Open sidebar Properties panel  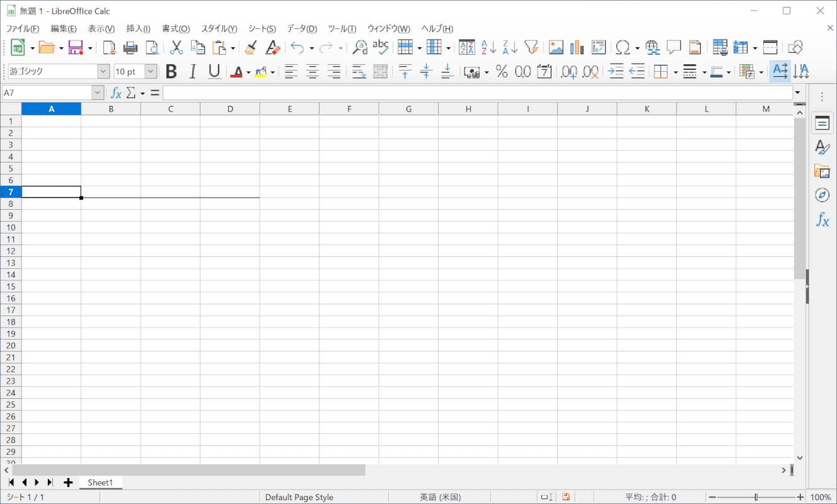822,123
